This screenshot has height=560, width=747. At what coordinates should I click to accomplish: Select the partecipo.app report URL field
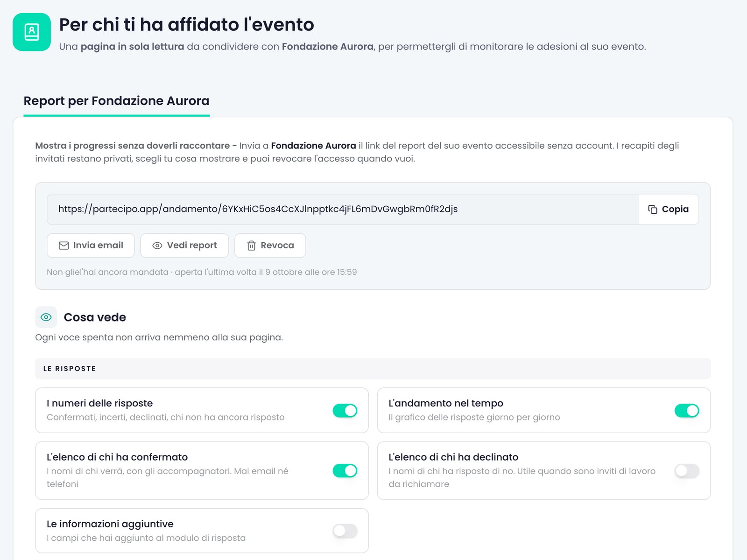(x=342, y=209)
